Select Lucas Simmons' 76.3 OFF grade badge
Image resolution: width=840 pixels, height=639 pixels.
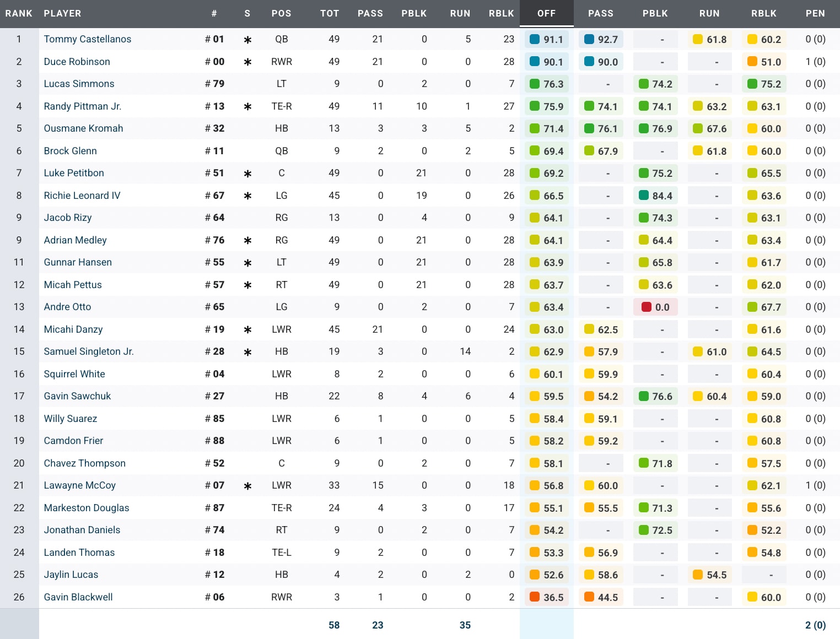pyautogui.click(x=546, y=84)
